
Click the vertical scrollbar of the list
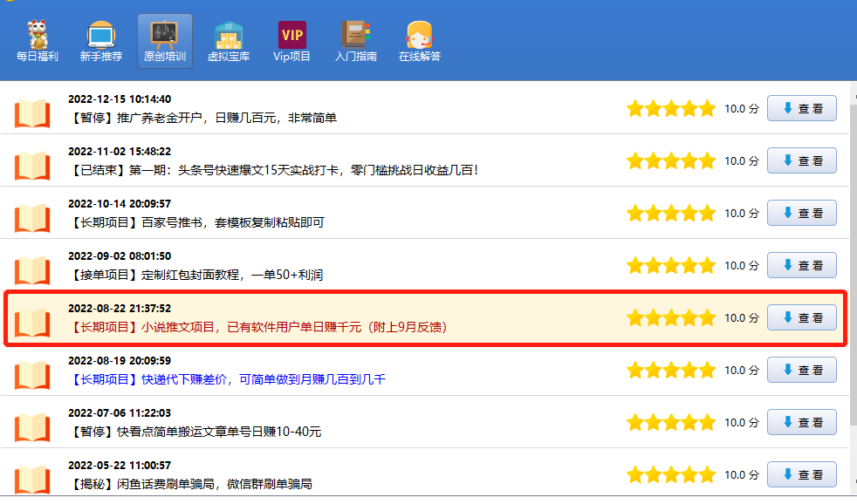[x=854, y=289]
